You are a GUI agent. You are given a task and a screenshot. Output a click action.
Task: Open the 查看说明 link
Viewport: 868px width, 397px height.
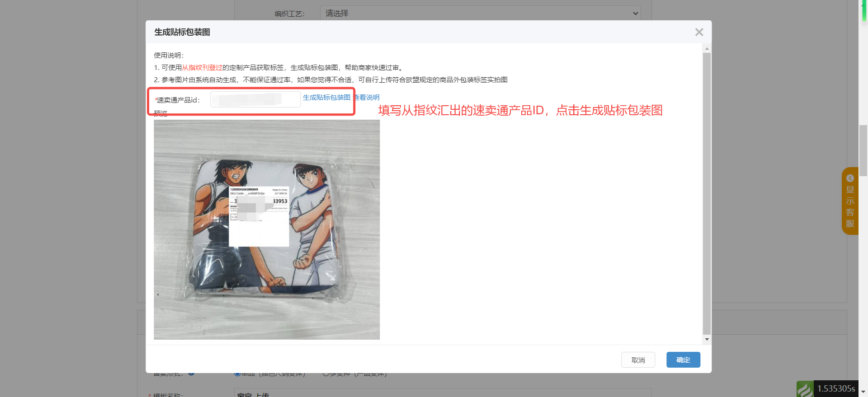point(366,98)
